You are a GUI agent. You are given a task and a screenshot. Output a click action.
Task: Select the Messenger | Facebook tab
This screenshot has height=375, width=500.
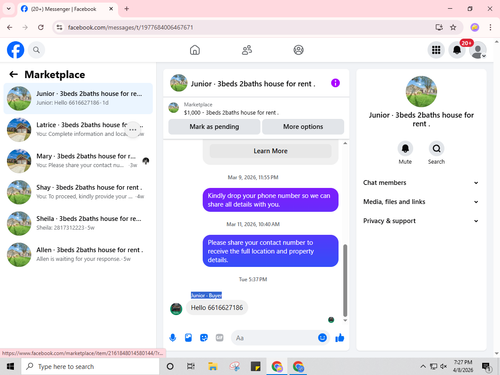click(x=67, y=9)
